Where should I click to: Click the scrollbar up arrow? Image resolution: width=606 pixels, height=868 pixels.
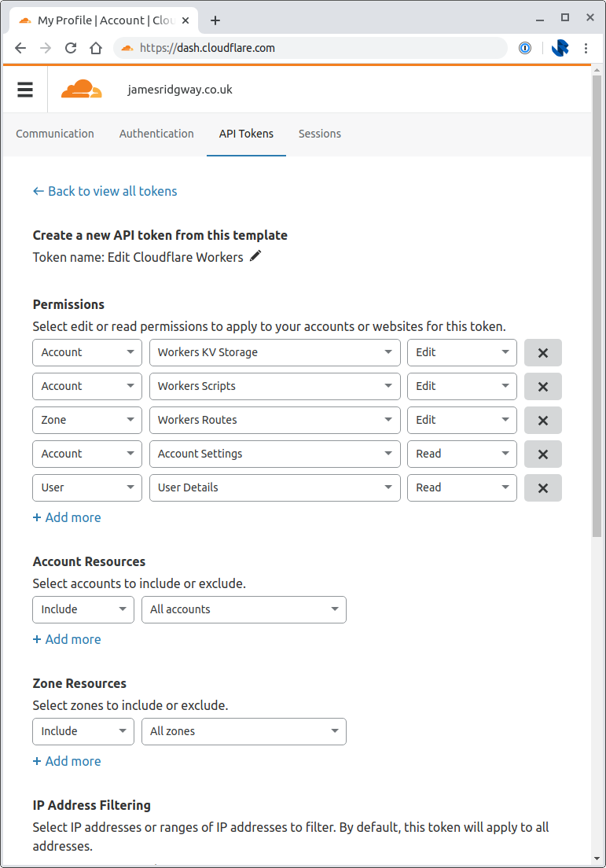pos(597,70)
